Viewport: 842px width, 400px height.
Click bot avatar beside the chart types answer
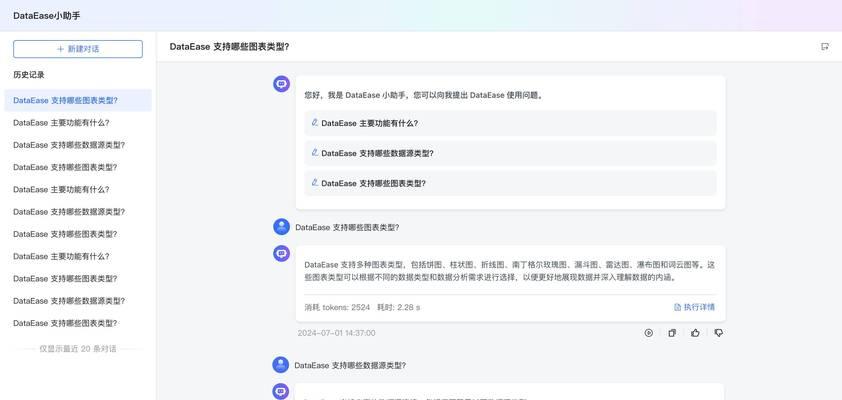pos(281,253)
